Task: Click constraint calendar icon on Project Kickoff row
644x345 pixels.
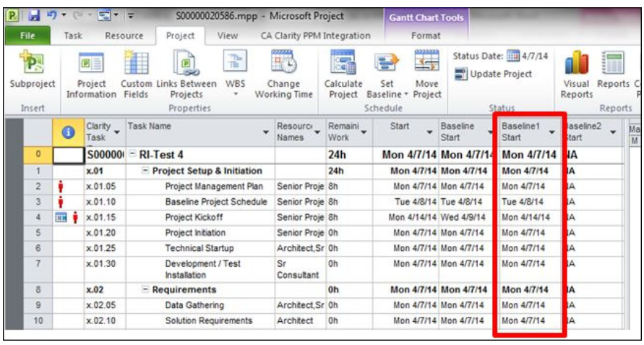Action: click(x=60, y=218)
